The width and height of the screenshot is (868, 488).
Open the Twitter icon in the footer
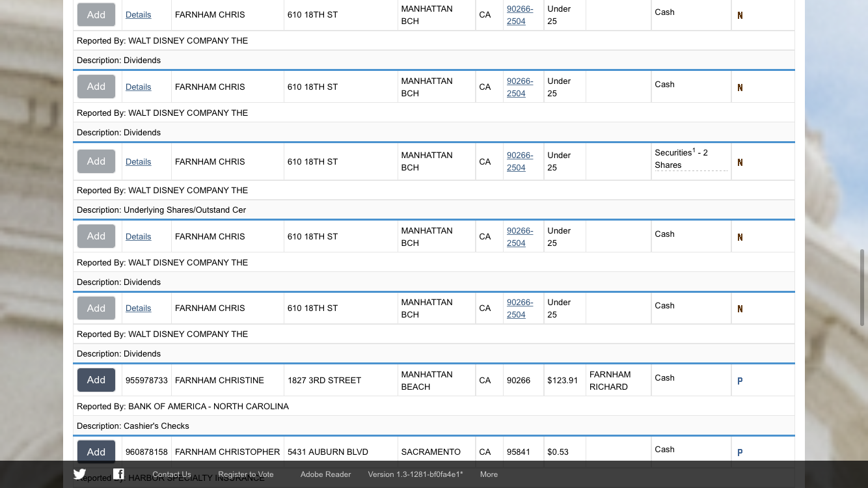point(79,474)
